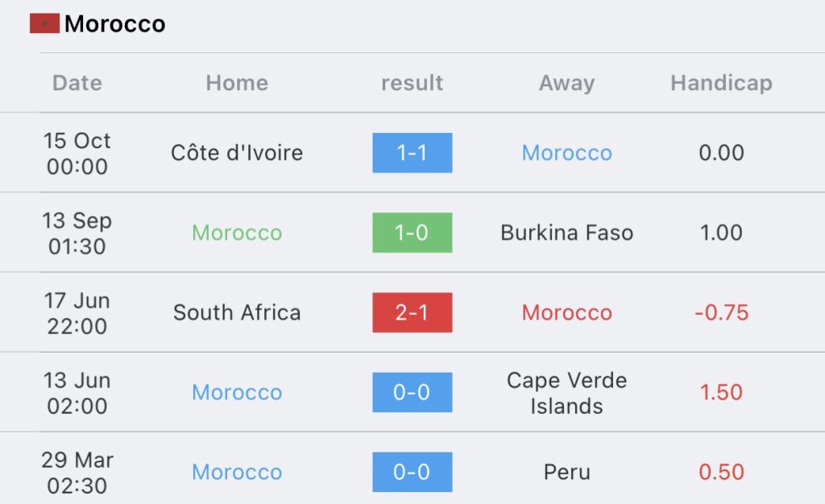
Task: Open the blue 1-1 result badge
Action: tap(412, 153)
